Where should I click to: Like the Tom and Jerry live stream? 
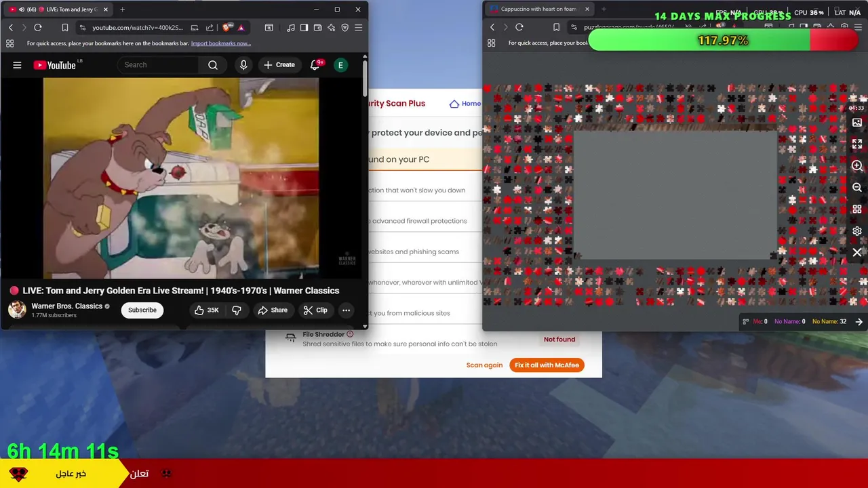pyautogui.click(x=207, y=310)
